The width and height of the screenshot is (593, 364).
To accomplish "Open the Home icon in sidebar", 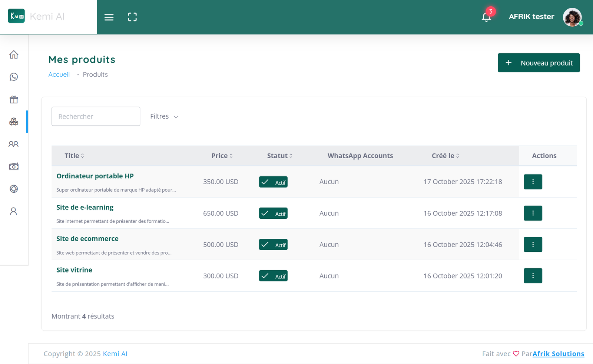I will (14, 54).
